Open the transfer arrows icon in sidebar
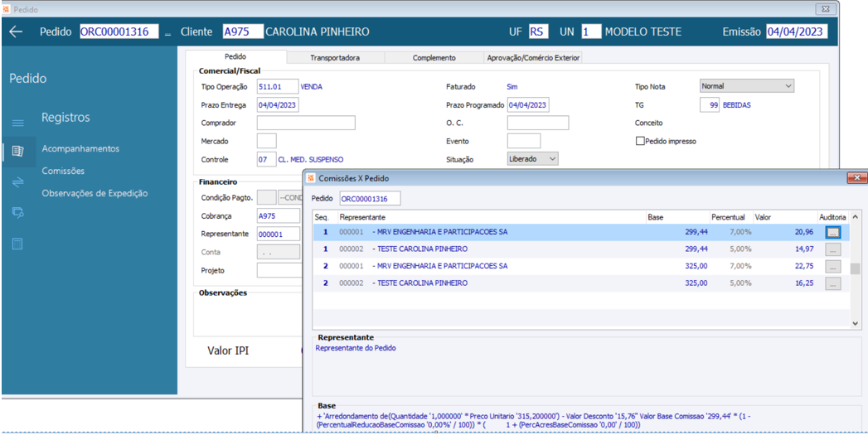 17,182
